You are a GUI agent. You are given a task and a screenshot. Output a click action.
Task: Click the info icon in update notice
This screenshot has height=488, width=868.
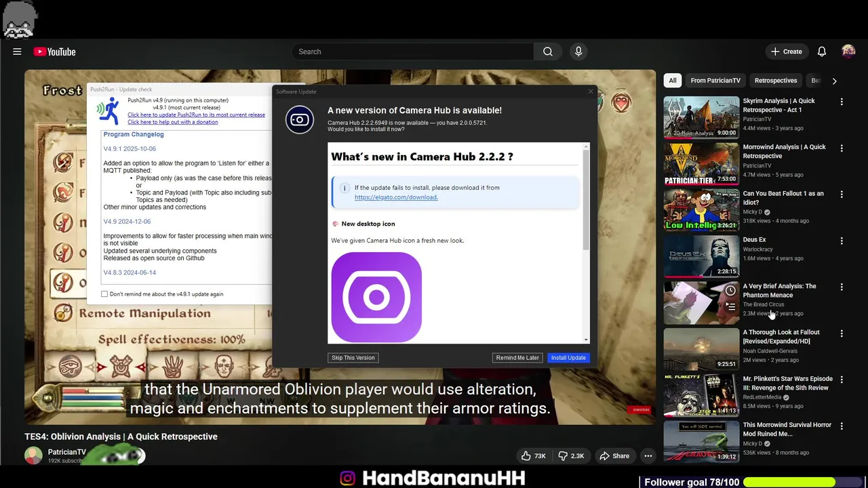pyautogui.click(x=344, y=188)
